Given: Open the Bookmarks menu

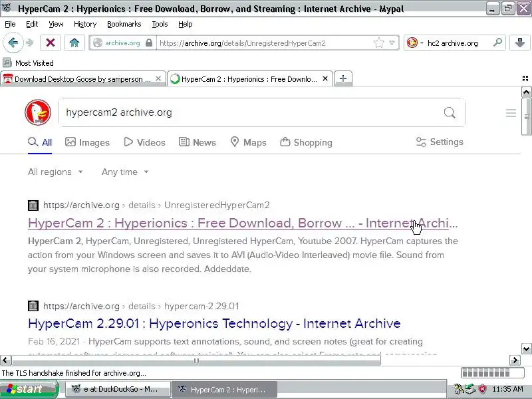Looking at the screenshot, I should point(124,24).
